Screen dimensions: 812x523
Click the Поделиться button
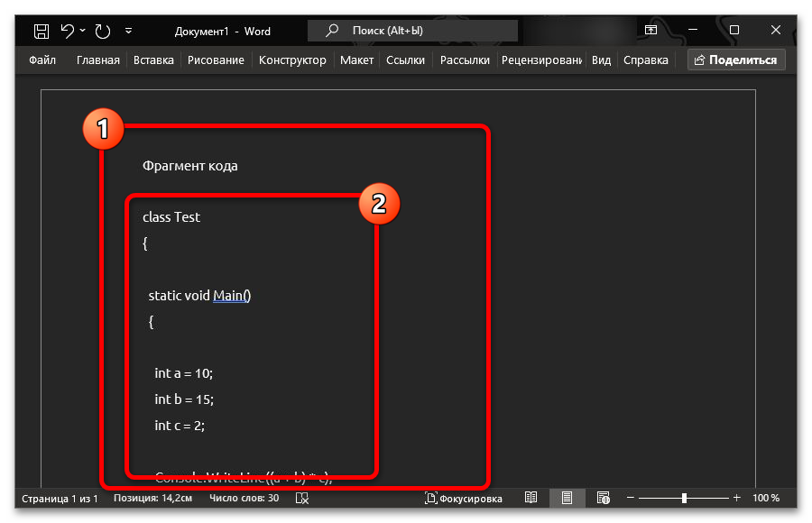[x=736, y=60]
